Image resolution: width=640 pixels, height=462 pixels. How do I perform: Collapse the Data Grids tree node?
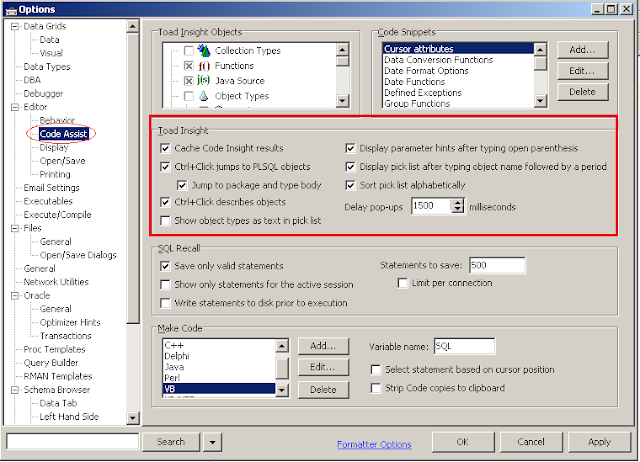pyautogui.click(x=15, y=27)
